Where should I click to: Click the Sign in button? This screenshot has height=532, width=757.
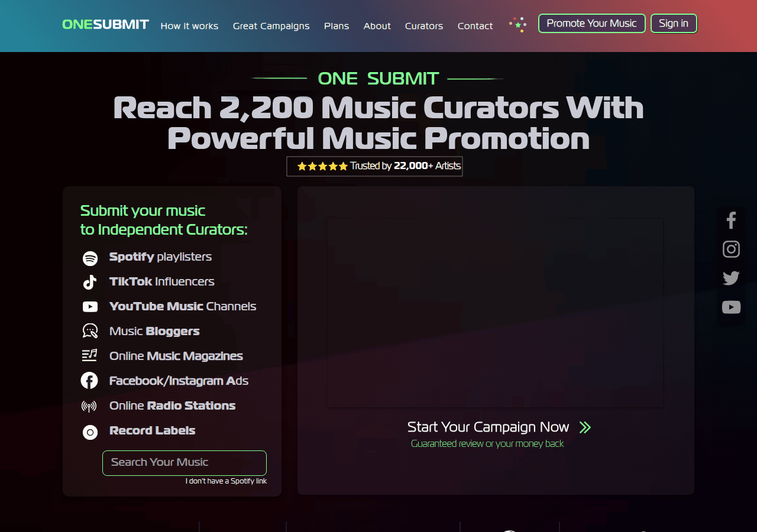click(674, 24)
